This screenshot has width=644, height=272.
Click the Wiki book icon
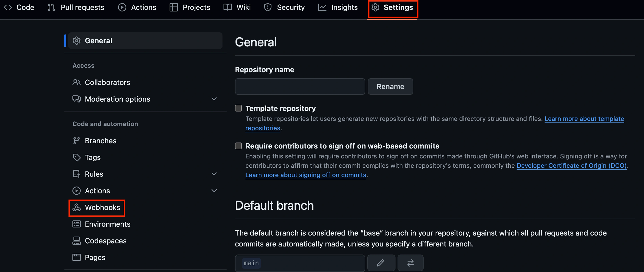tap(227, 7)
